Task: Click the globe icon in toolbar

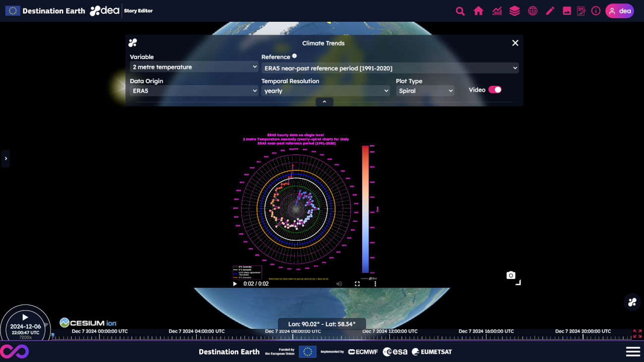Action: [533, 11]
